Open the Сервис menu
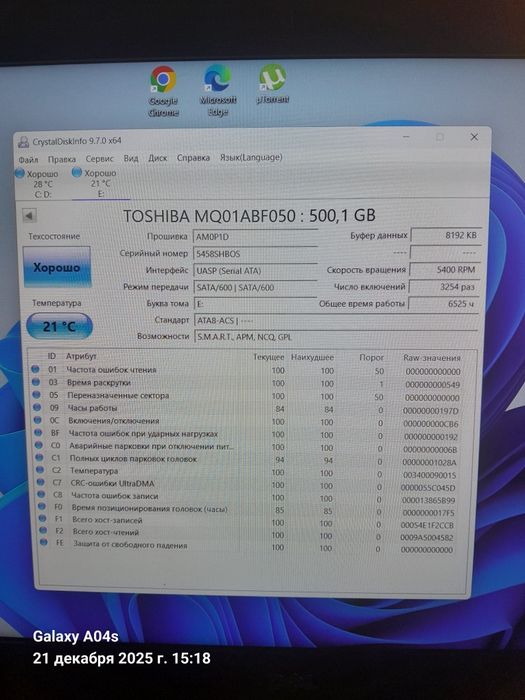The image size is (525, 700). tap(100, 158)
